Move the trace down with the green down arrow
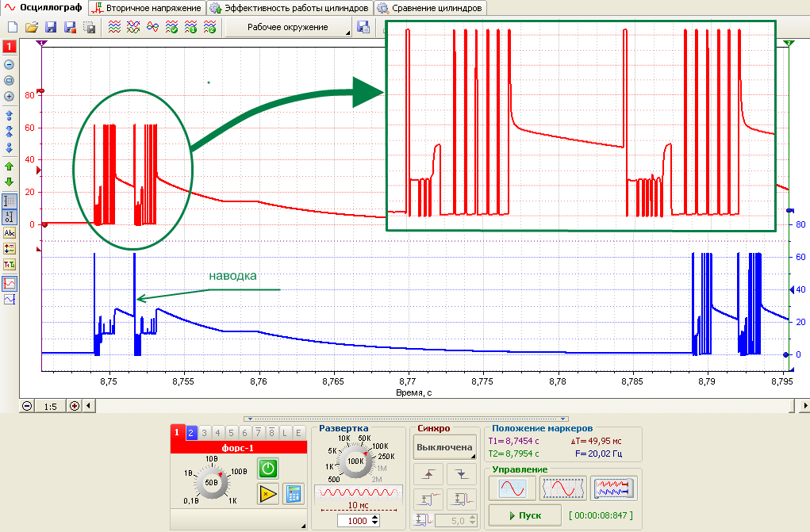Screen dimensions: 810x532 coord(9,182)
